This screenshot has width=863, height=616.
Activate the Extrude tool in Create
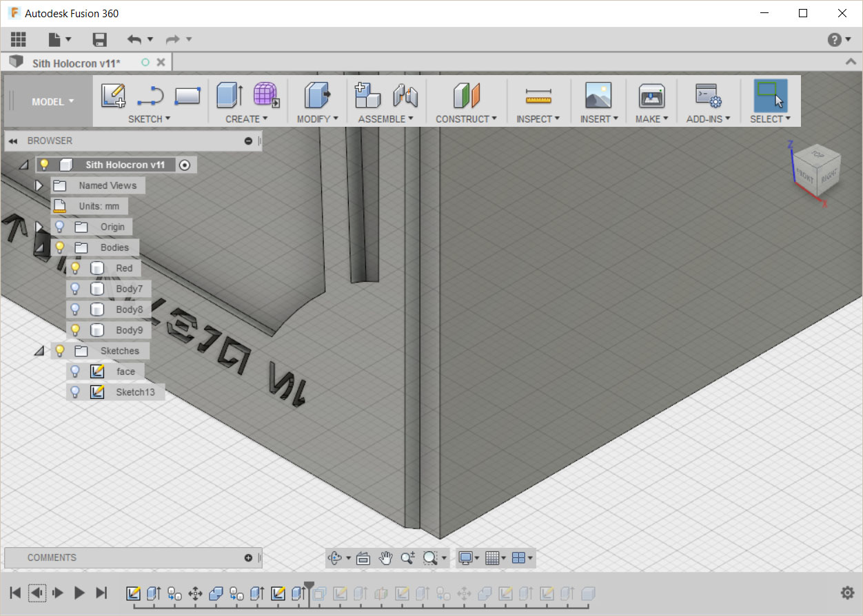coord(229,95)
